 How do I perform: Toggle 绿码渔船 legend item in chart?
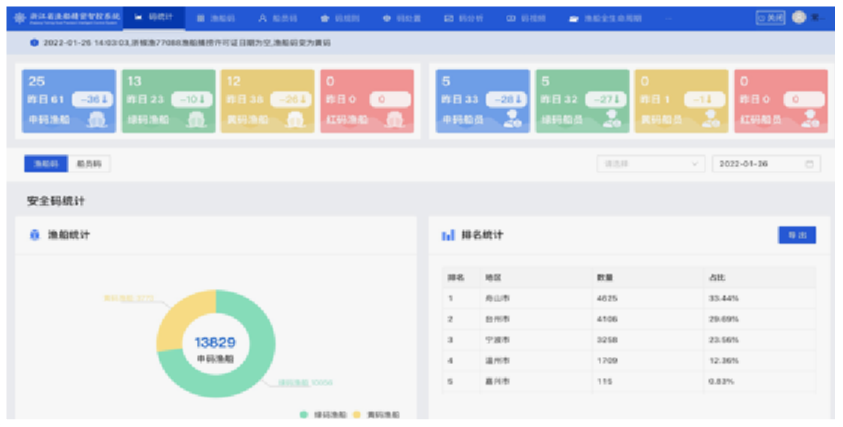click(x=322, y=414)
